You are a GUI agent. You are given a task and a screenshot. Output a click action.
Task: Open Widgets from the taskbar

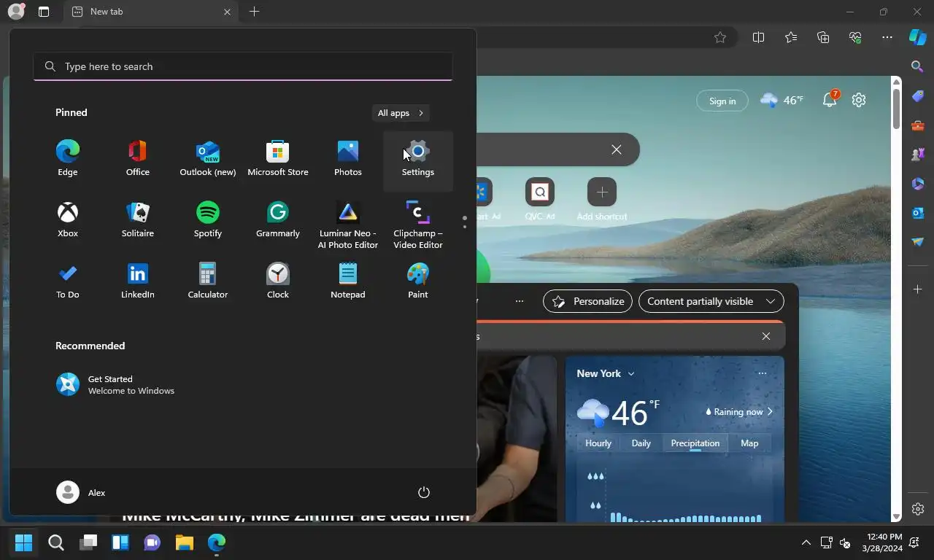coord(120,542)
